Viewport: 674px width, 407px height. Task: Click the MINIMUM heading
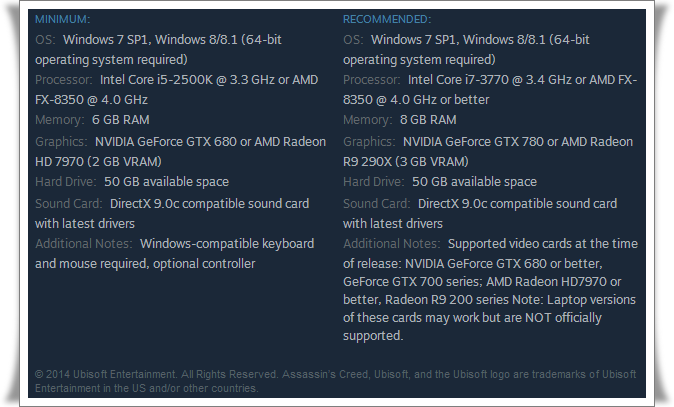click(62, 19)
